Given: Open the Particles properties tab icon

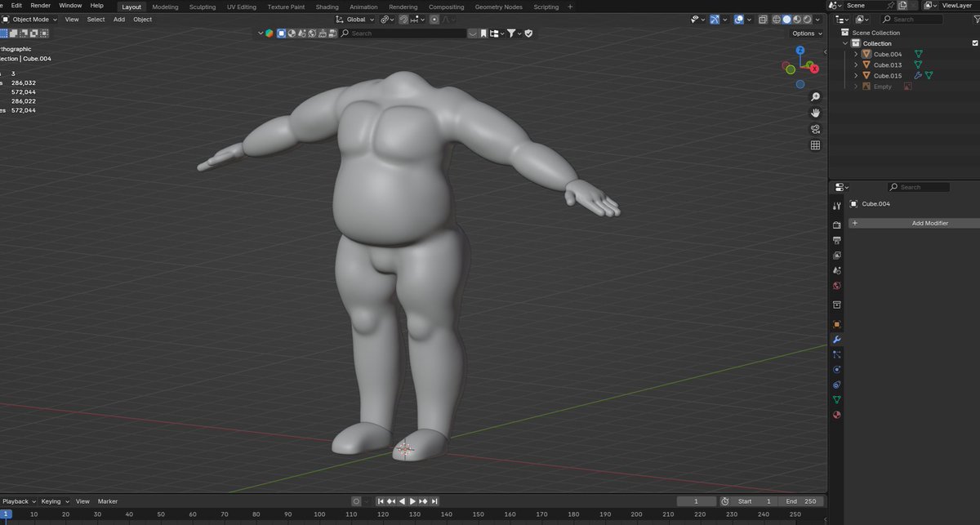Looking at the screenshot, I should click(836, 354).
